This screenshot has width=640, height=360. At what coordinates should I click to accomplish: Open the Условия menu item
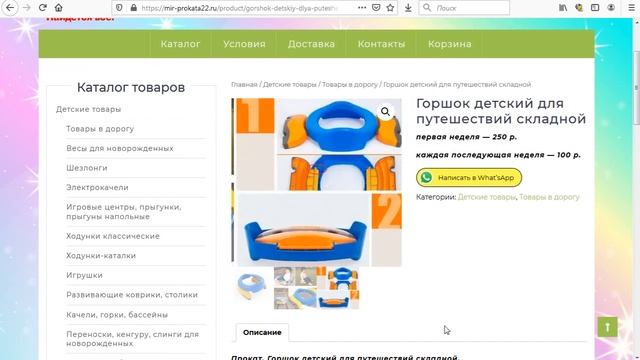[244, 44]
